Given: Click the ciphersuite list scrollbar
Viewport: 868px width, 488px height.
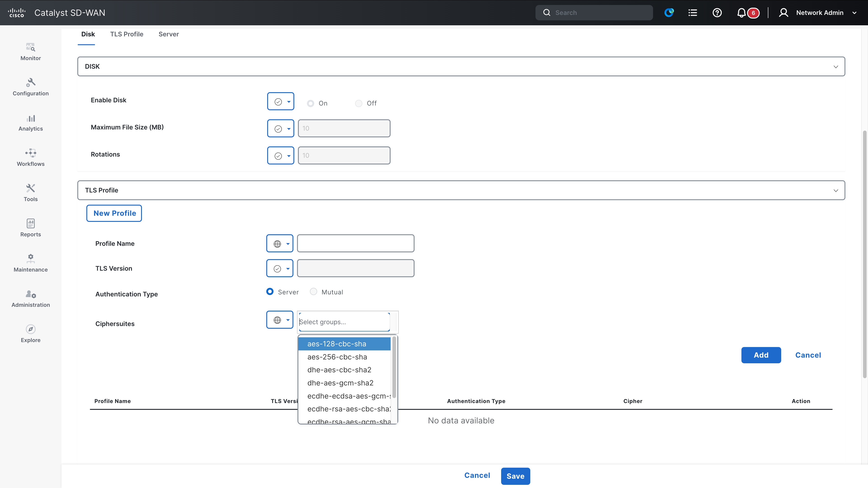Looking at the screenshot, I should coord(394,367).
